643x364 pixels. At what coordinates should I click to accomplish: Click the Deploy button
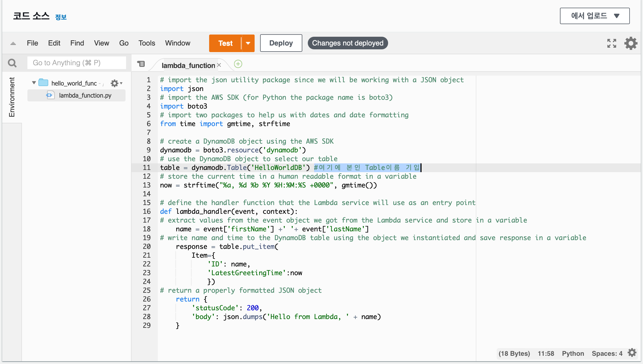pyautogui.click(x=281, y=43)
